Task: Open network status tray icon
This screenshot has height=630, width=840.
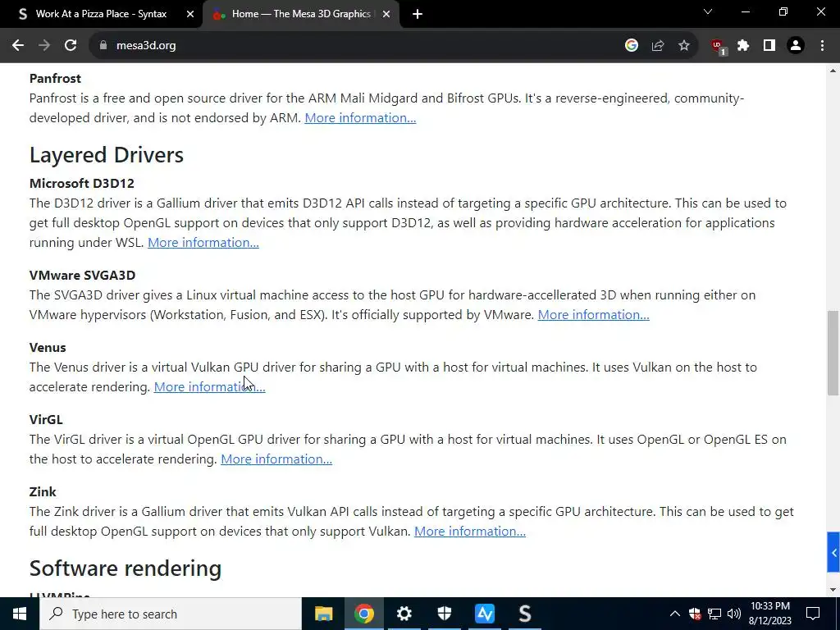Action: tap(714, 614)
